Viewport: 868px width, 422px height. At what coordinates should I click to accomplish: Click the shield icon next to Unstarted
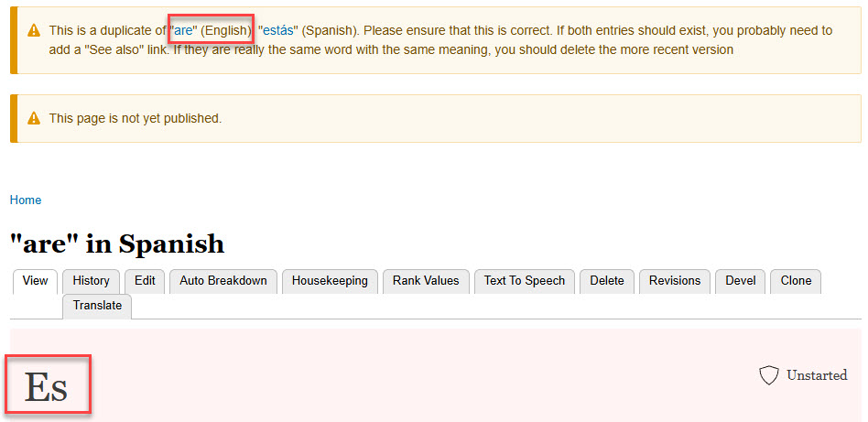[769, 375]
